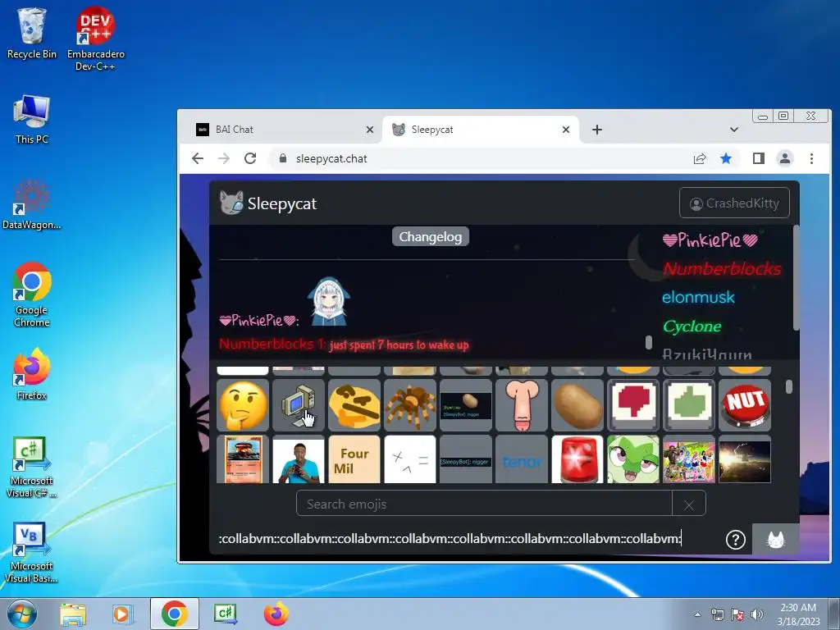Open File Explorer from the taskbar

click(73, 614)
